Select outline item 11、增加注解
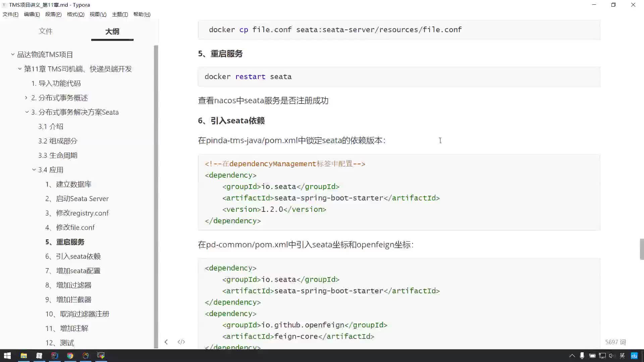644x362 pixels. (x=67, y=328)
